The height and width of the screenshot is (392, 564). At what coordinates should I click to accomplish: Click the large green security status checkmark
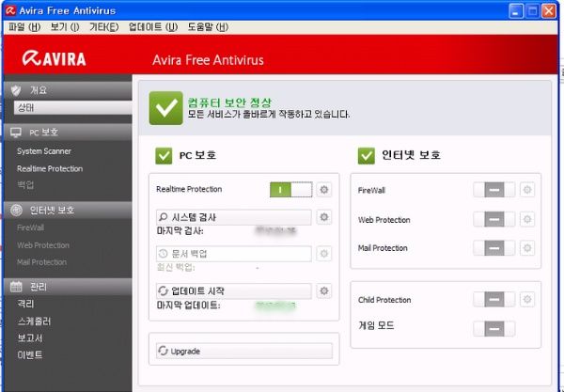[166, 108]
